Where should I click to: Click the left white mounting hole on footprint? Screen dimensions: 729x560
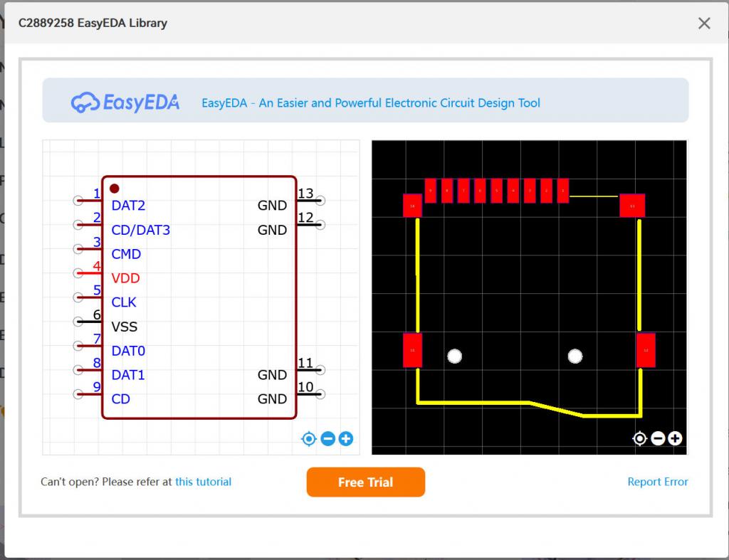coord(454,356)
